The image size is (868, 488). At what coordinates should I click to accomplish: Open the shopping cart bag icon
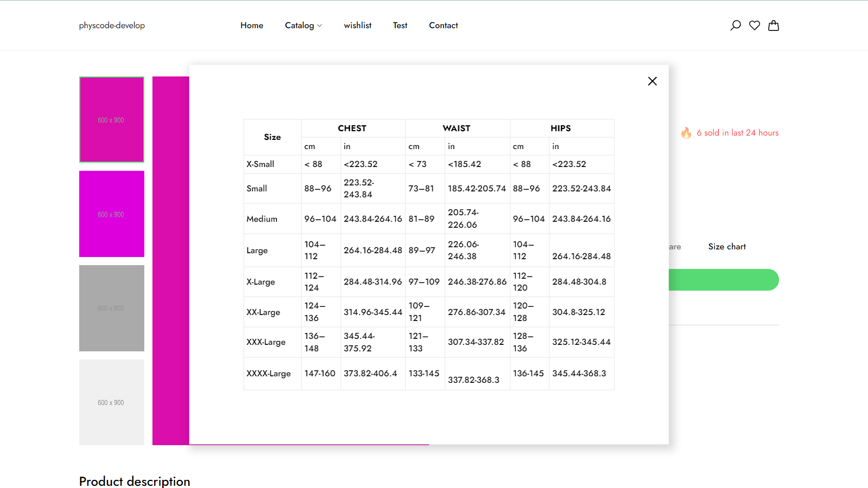pos(774,25)
